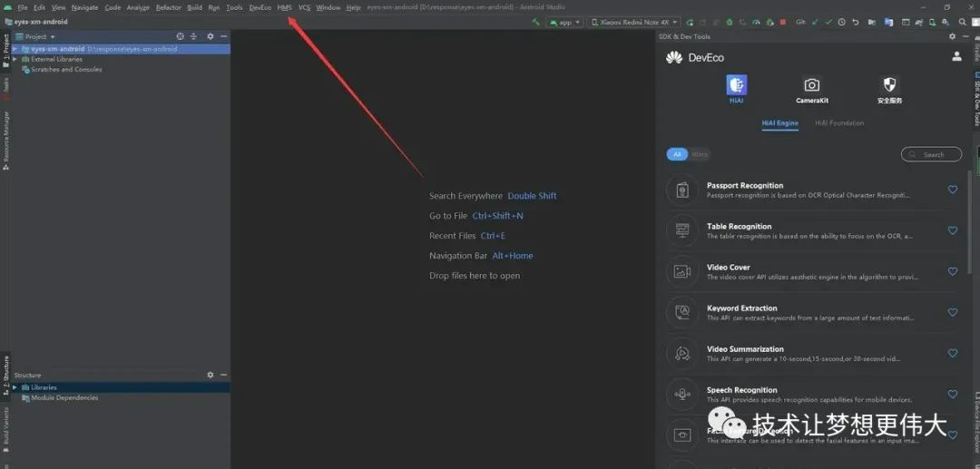Click the user account icon in DevEco panel
The image size is (980, 469).
[x=956, y=56]
